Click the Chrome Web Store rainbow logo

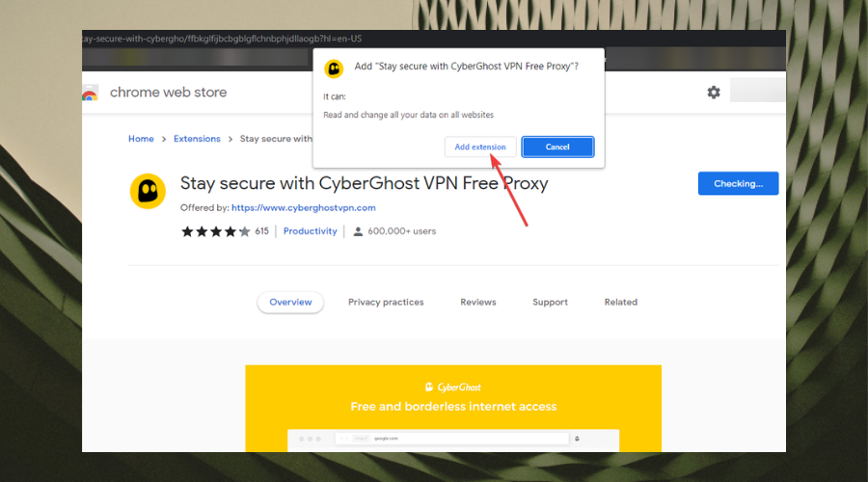[x=90, y=93]
